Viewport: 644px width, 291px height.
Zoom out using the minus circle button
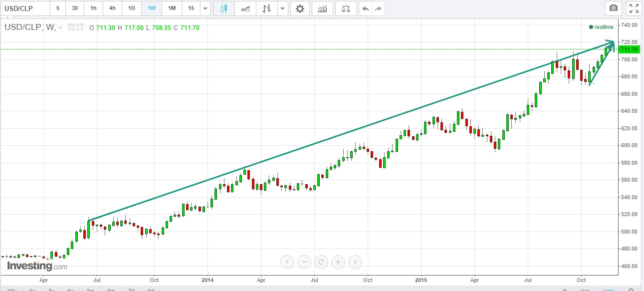click(304, 262)
